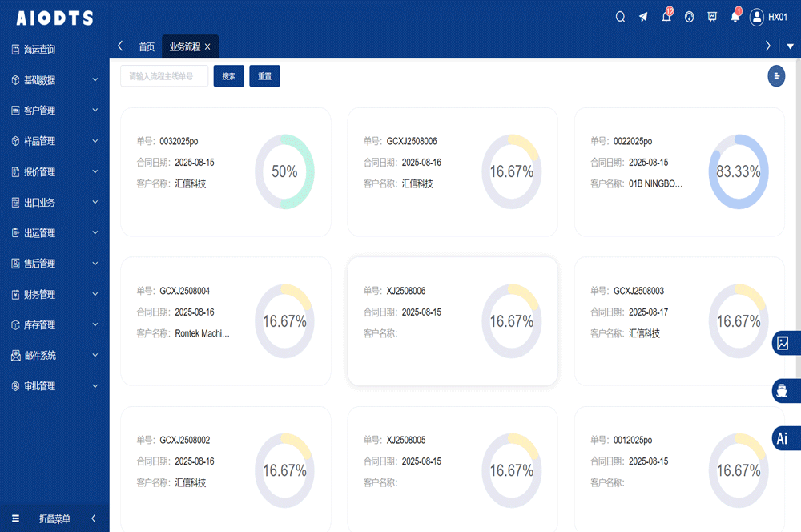Expand the 库存管理 menu chevron
The width and height of the screenshot is (801, 532).
pyautogui.click(x=95, y=325)
